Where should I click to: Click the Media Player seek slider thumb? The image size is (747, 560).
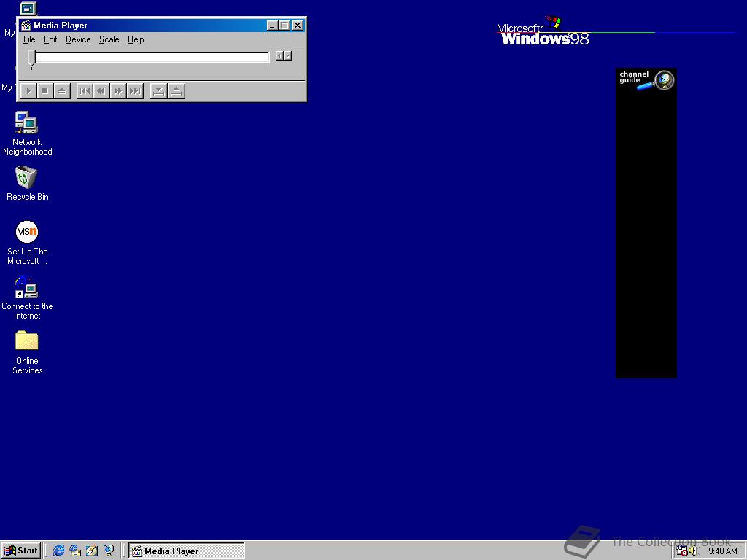tap(31, 58)
